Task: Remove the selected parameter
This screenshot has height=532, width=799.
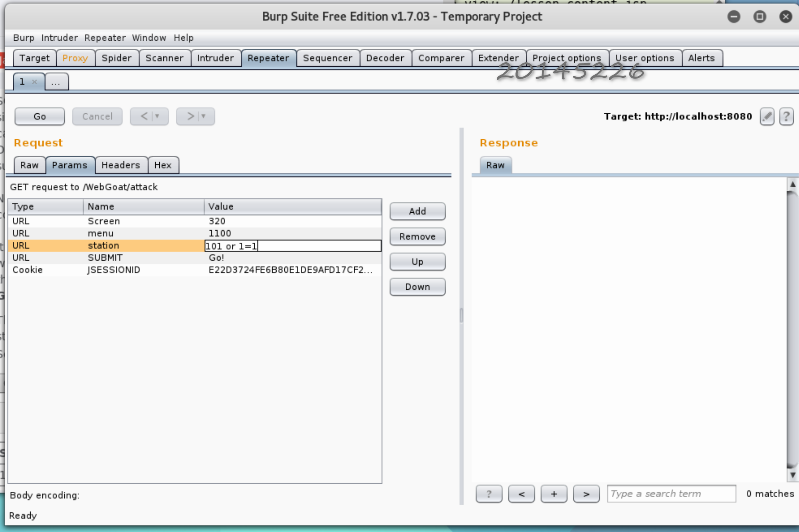Action: [x=417, y=236]
